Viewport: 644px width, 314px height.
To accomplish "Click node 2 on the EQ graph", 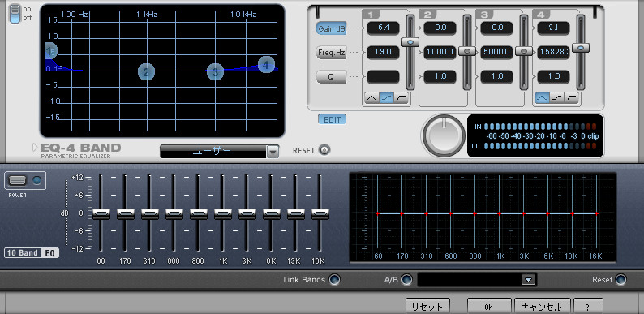I will point(146,72).
